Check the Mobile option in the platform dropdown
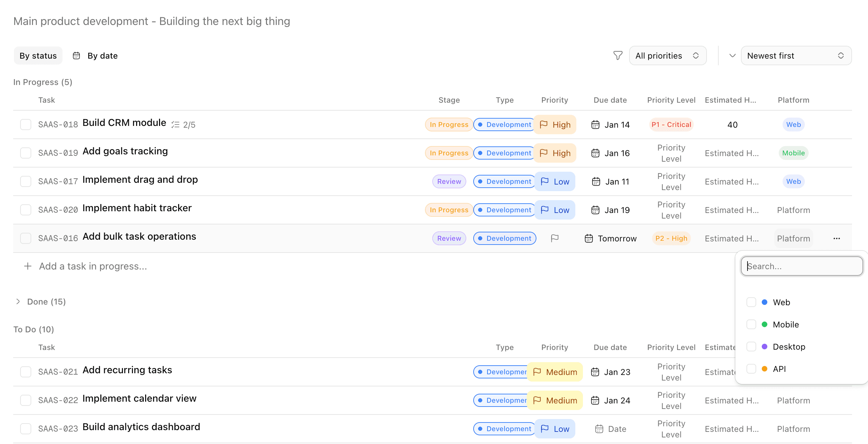868x444 pixels. coord(751,324)
